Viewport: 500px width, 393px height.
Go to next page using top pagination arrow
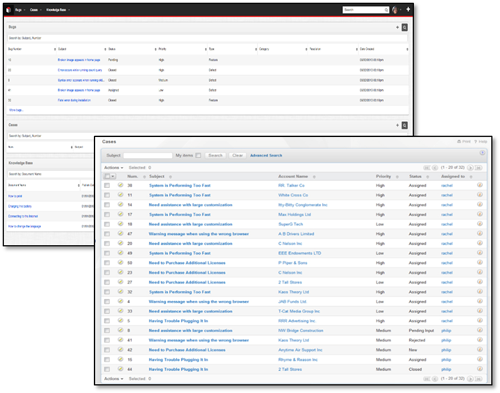pos(470,168)
